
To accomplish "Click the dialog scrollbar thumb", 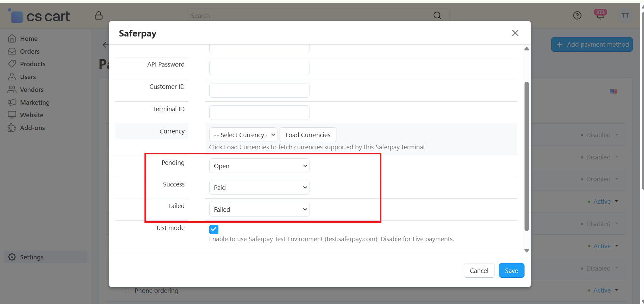I will click(x=527, y=156).
